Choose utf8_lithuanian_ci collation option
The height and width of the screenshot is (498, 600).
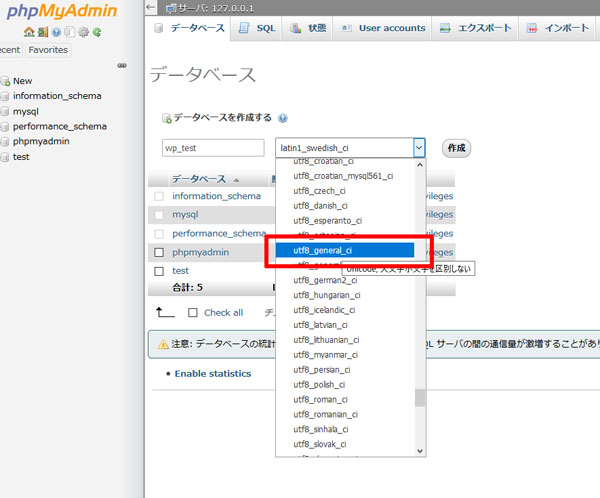(345, 340)
